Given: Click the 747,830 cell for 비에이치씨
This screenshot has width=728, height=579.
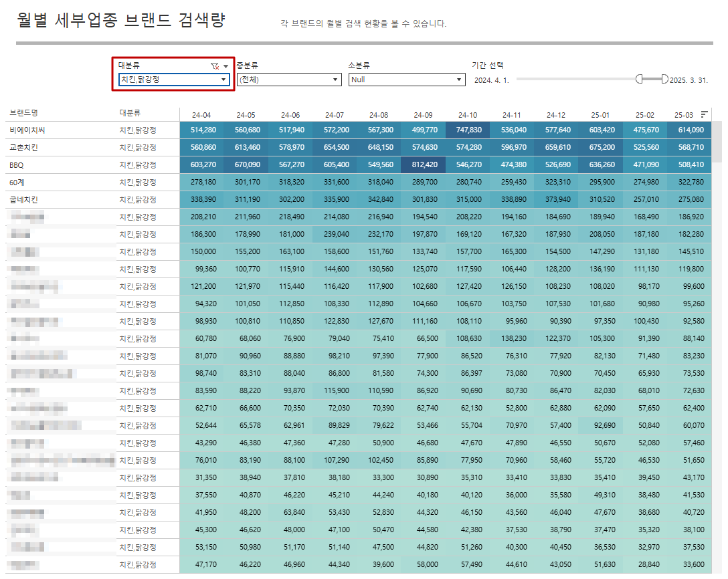Looking at the screenshot, I should click(x=468, y=130).
